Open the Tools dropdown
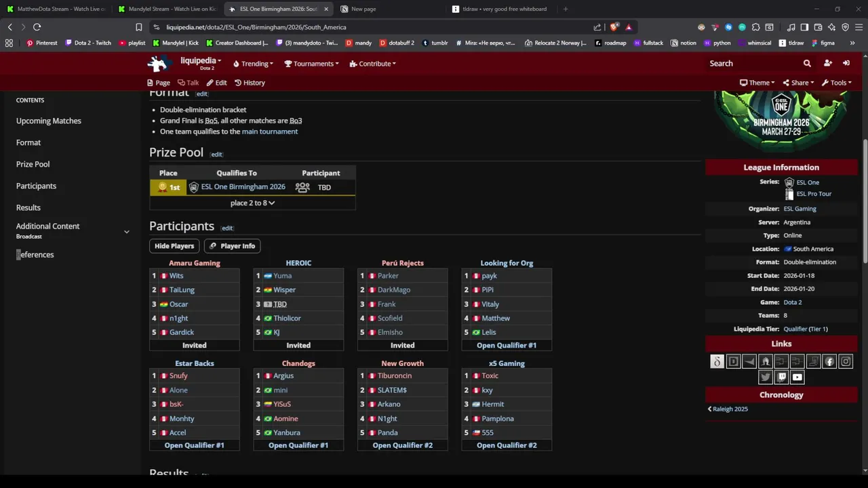The height and width of the screenshot is (488, 868). (836, 83)
